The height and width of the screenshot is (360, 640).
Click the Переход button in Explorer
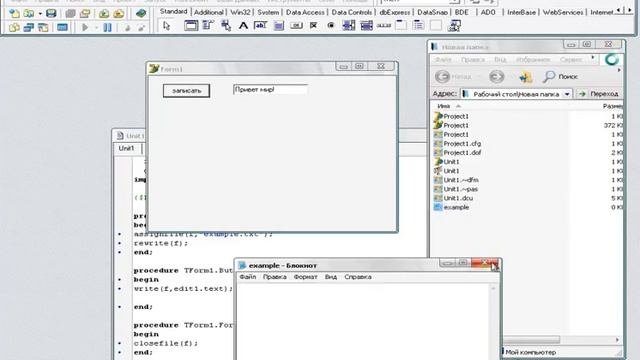pos(599,94)
